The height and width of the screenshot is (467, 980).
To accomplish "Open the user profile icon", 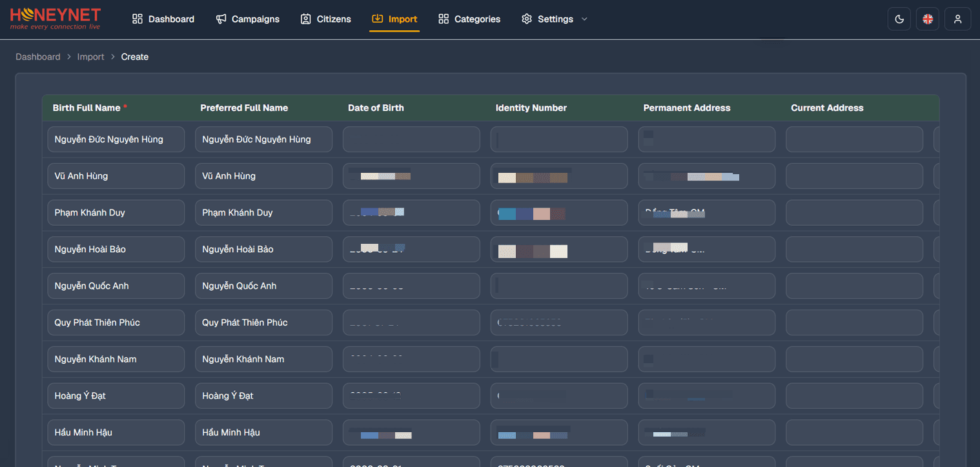I will click(x=957, y=19).
